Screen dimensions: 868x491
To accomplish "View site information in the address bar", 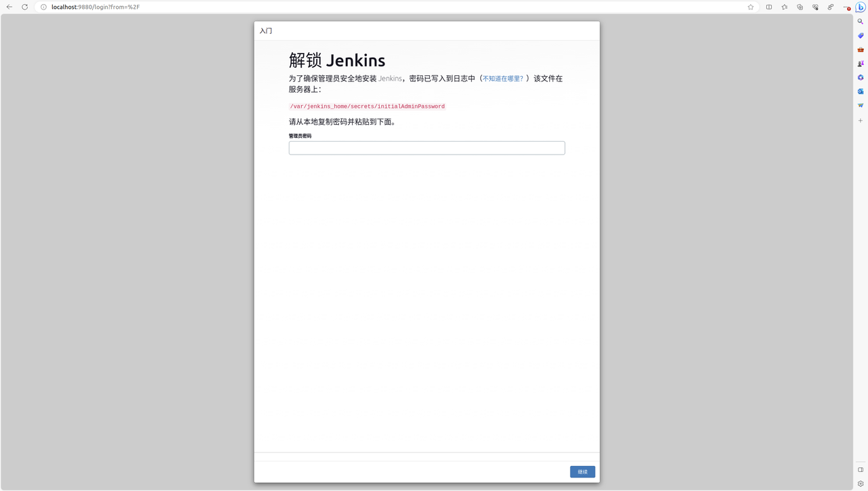I will coord(43,7).
